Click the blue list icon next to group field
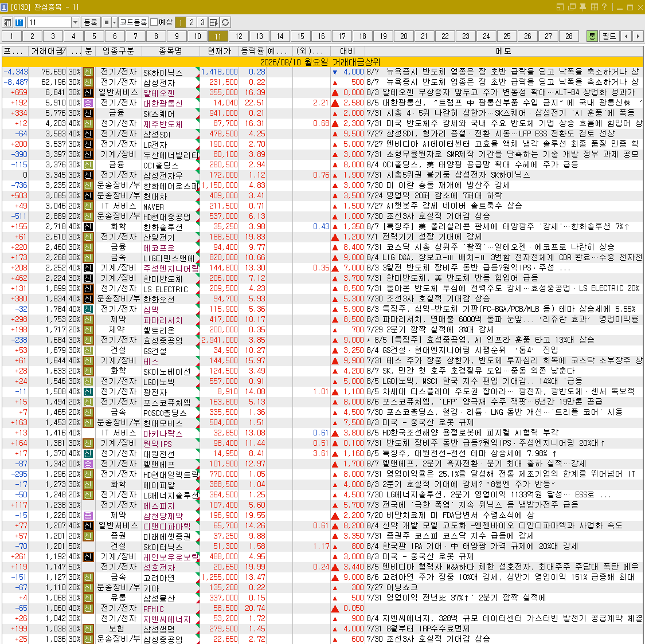Screen dimensions: 645x644 [19, 22]
